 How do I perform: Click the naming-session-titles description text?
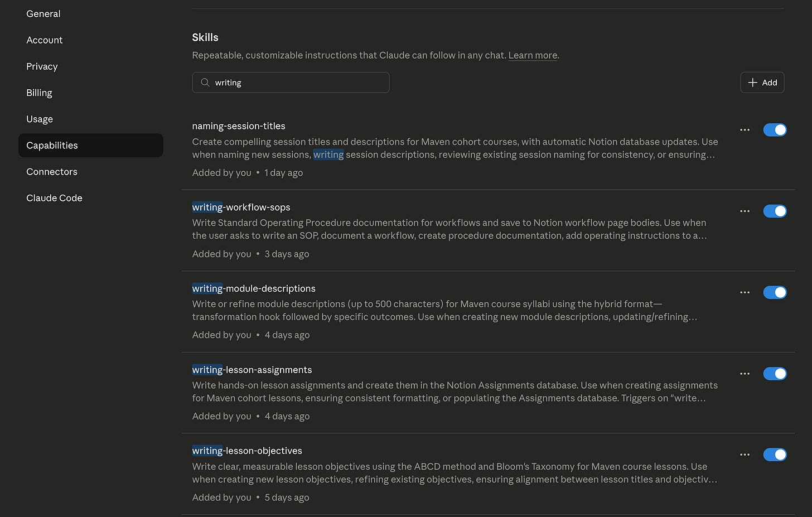[455, 148]
